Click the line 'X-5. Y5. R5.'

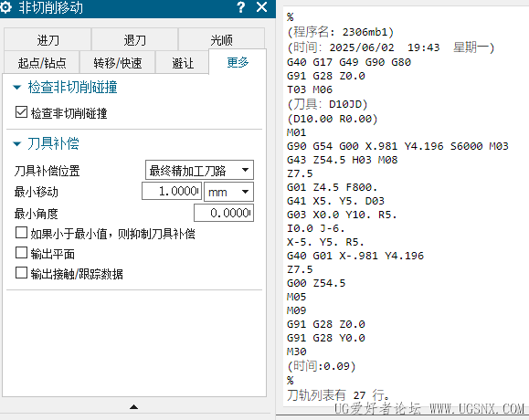coord(325,242)
